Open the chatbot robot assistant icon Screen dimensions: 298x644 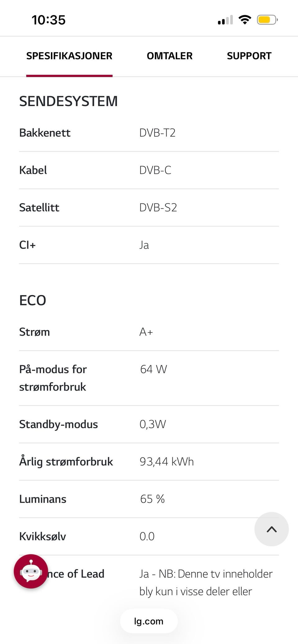tap(31, 571)
